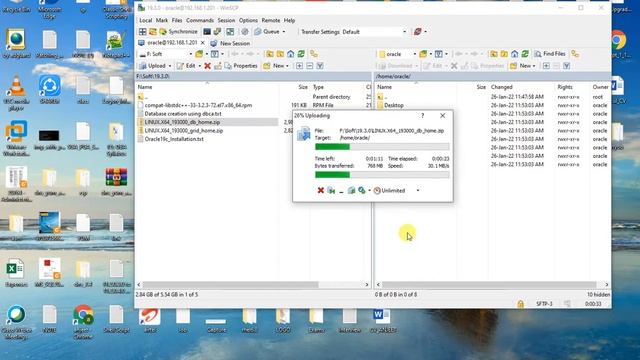
Task: Close the oracle@192.168.1.201 session tab
Action: tap(202, 43)
